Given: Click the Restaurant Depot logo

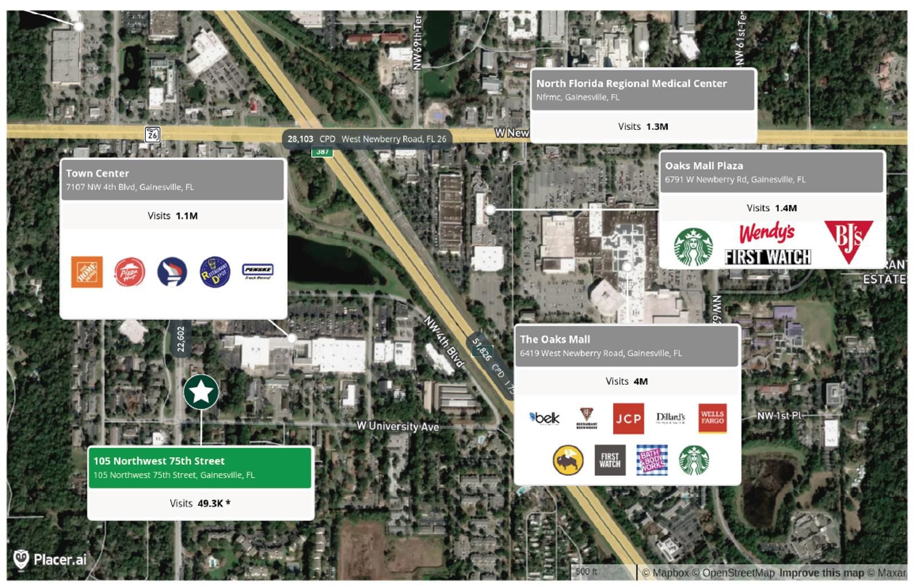Looking at the screenshot, I should pos(214,272).
